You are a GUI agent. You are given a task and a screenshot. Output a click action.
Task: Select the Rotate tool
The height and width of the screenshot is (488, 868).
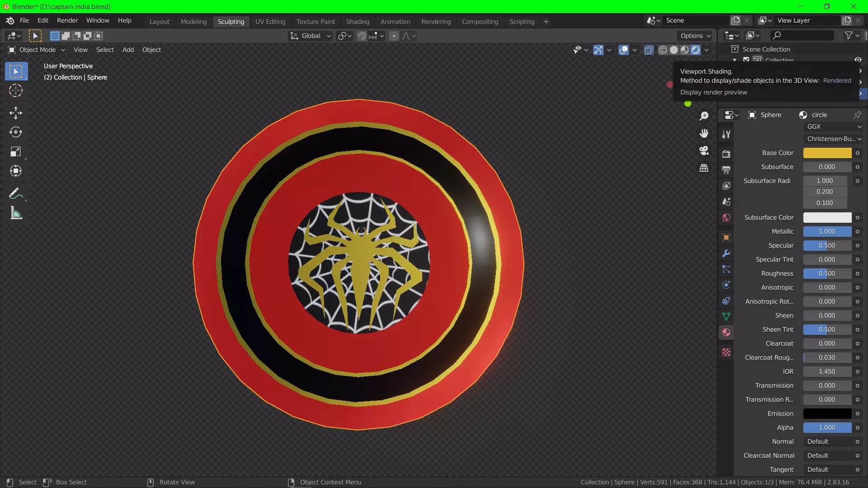[16, 132]
